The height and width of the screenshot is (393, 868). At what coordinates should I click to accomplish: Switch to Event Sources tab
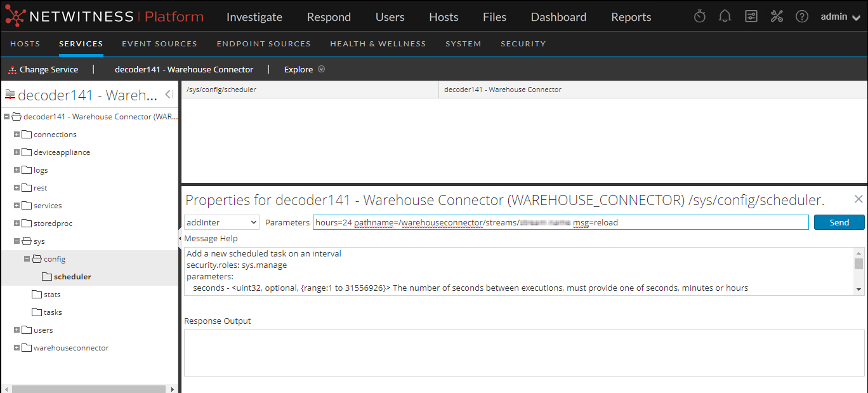[x=159, y=44]
